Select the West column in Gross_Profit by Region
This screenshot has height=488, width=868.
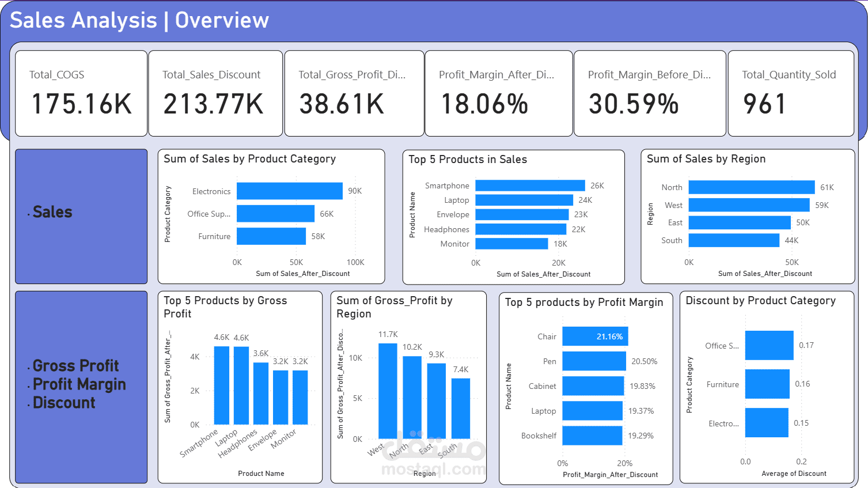point(388,391)
